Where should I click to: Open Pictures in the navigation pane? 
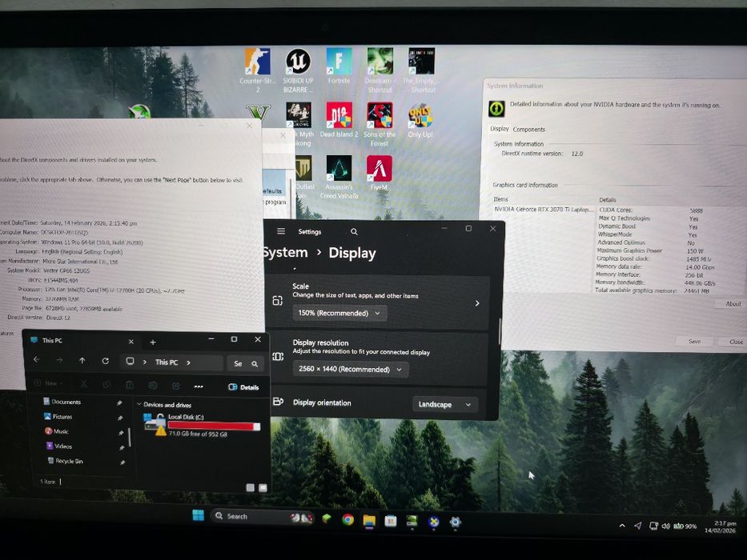pos(62,416)
